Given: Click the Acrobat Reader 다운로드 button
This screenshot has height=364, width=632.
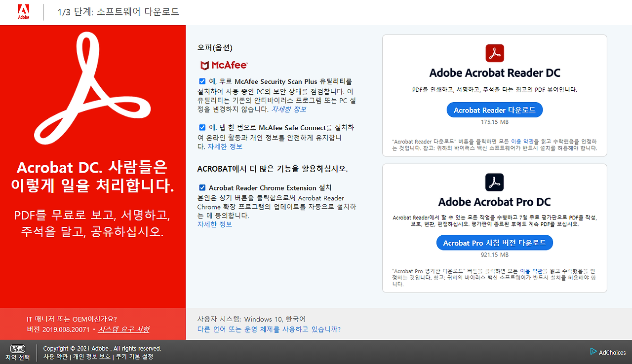Looking at the screenshot, I should tap(494, 110).
